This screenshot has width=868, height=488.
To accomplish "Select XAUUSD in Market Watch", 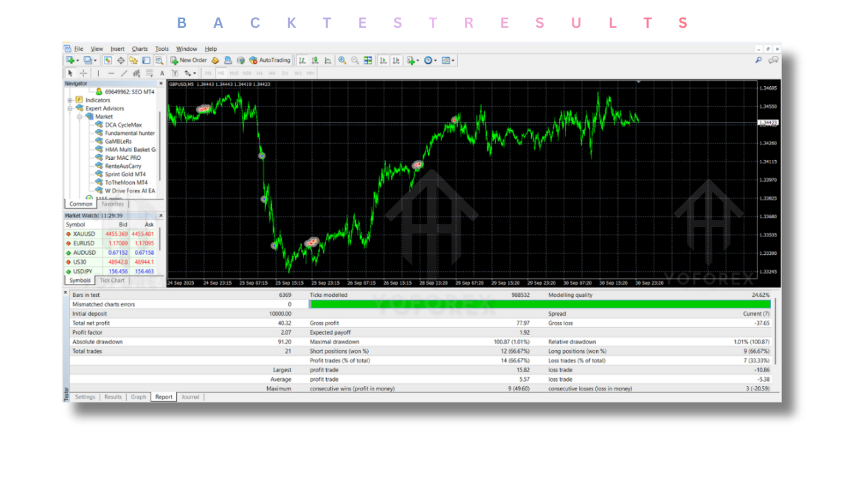I will click(83, 233).
